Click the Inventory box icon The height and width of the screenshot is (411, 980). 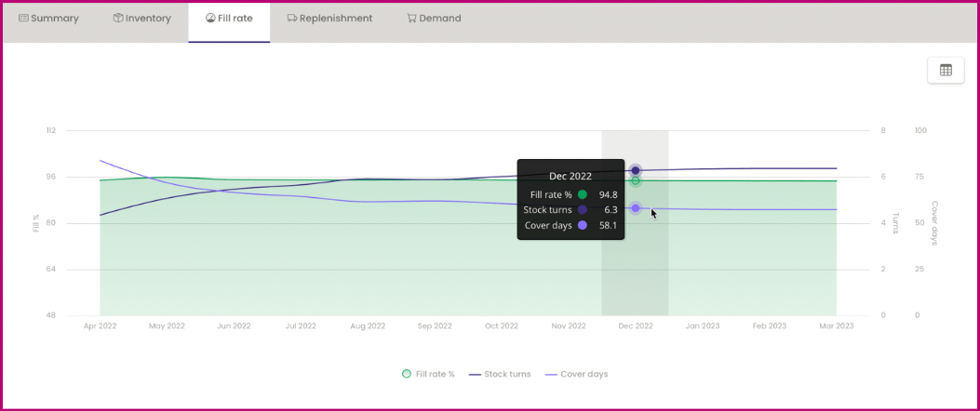click(x=118, y=19)
